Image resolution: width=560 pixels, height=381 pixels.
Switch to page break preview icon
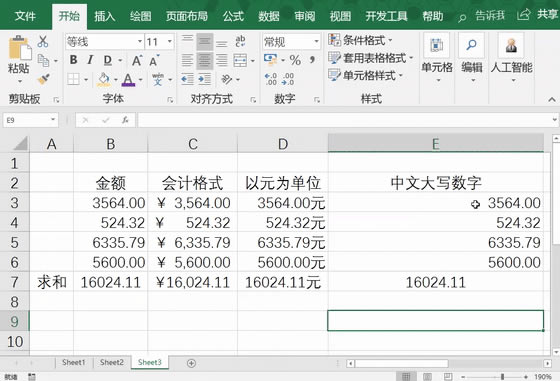(448, 377)
